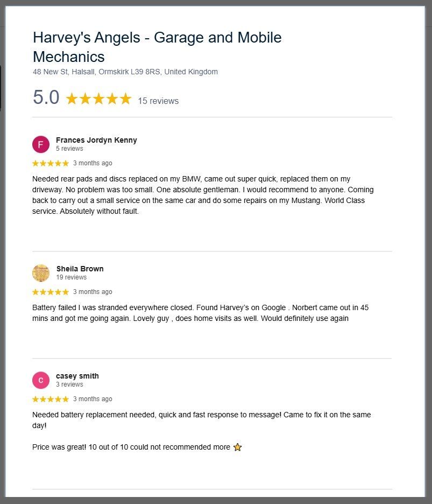This screenshot has width=432, height=504.
Task: Click the 15 reviews count
Action: 158,101
